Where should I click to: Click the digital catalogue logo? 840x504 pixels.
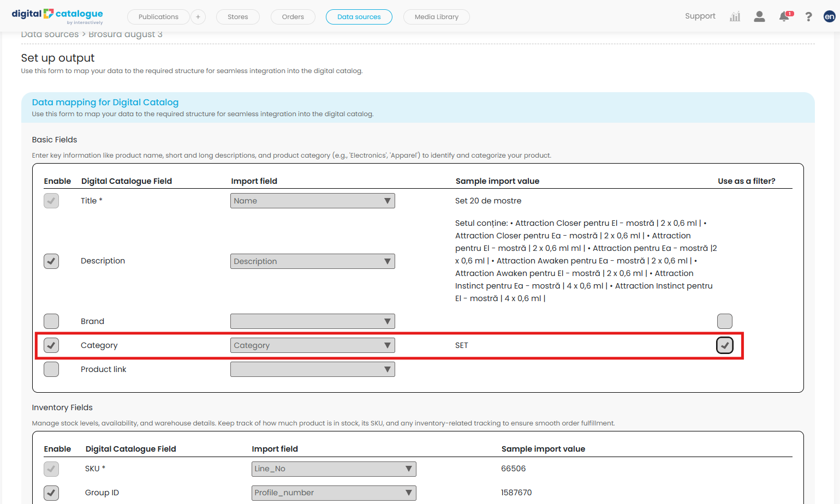point(57,16)
